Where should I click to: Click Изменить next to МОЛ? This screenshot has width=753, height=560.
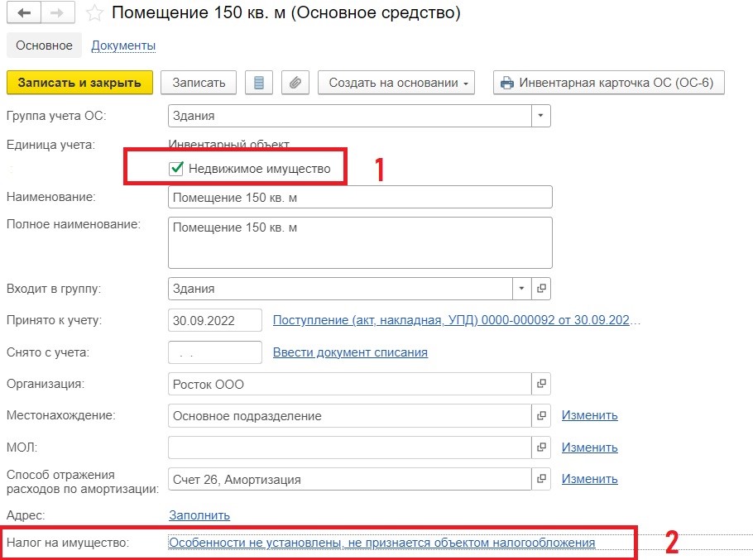pyautogui.click(x=590, y=448)
